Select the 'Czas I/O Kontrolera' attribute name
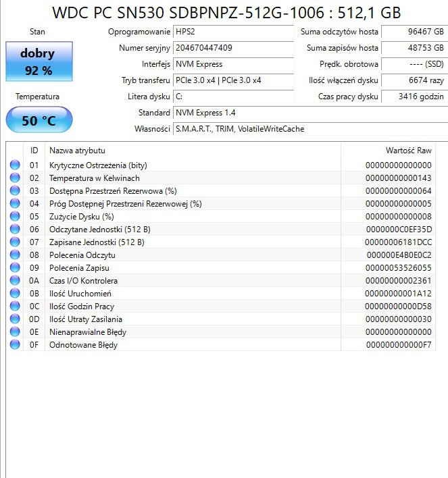The width and height of the screenshot is (448, 478). [83, 280]
